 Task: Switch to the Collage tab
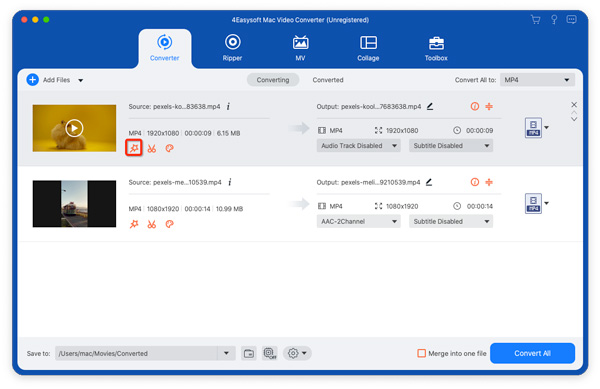pos(368,48)
